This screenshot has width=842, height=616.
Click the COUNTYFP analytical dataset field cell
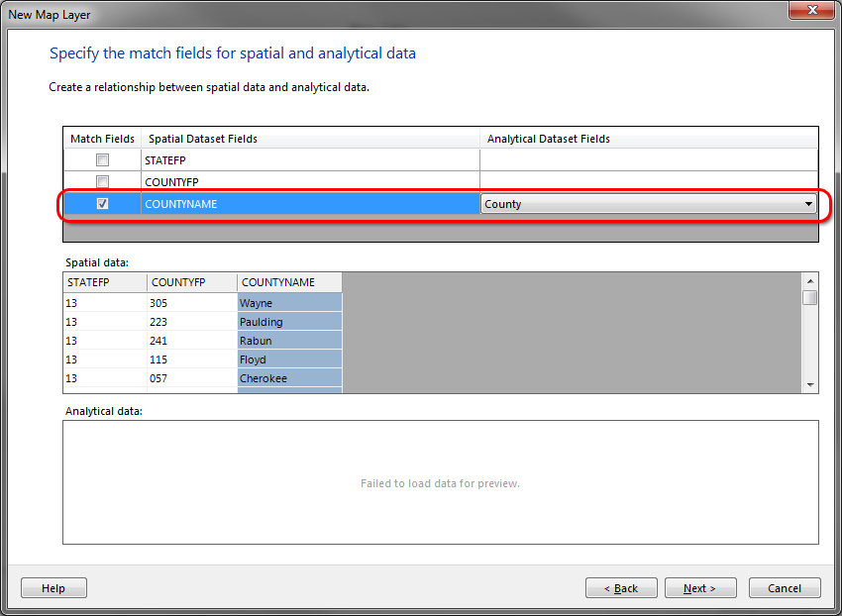(x=649, y=182)
